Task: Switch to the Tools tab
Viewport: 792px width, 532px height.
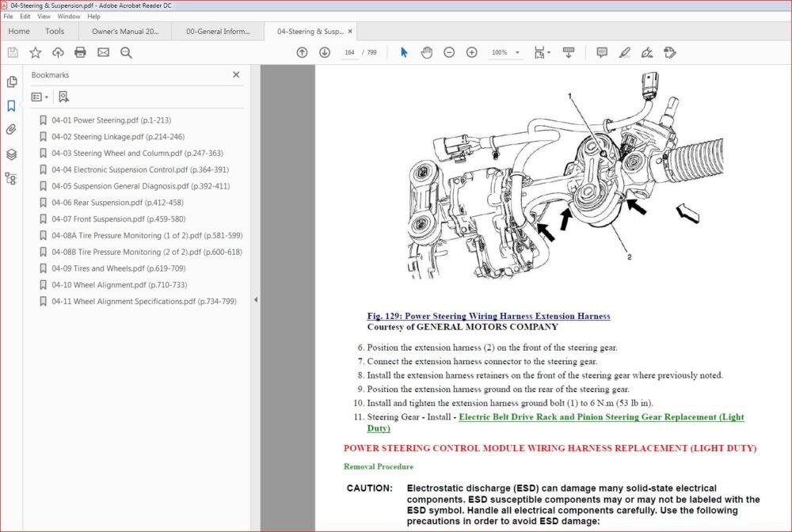Action: coord(55,32)
